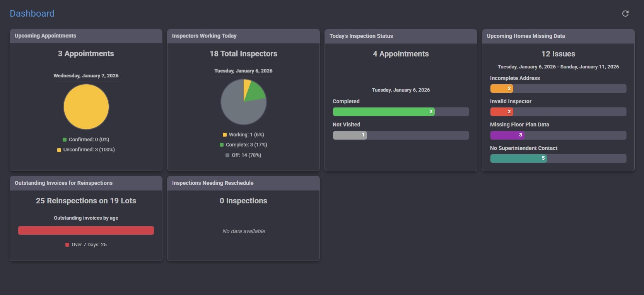Click the refresh dashboard icon
Image resolution: width=644 pixels, height=295 pixels.
point(625,14)
